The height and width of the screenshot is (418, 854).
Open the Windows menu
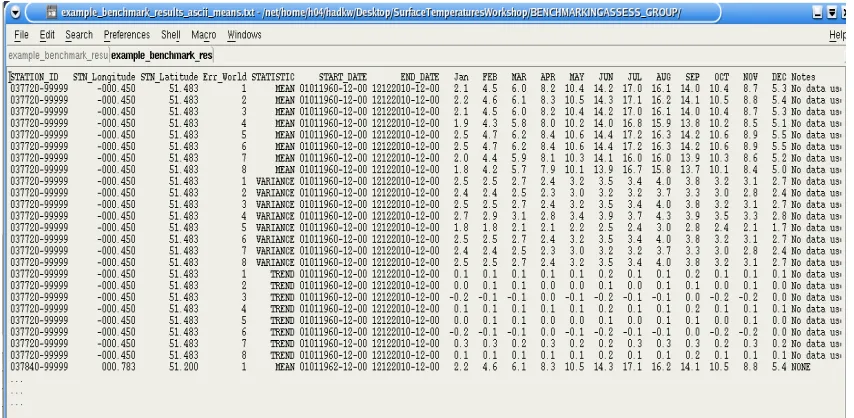(x=244, y=35)
